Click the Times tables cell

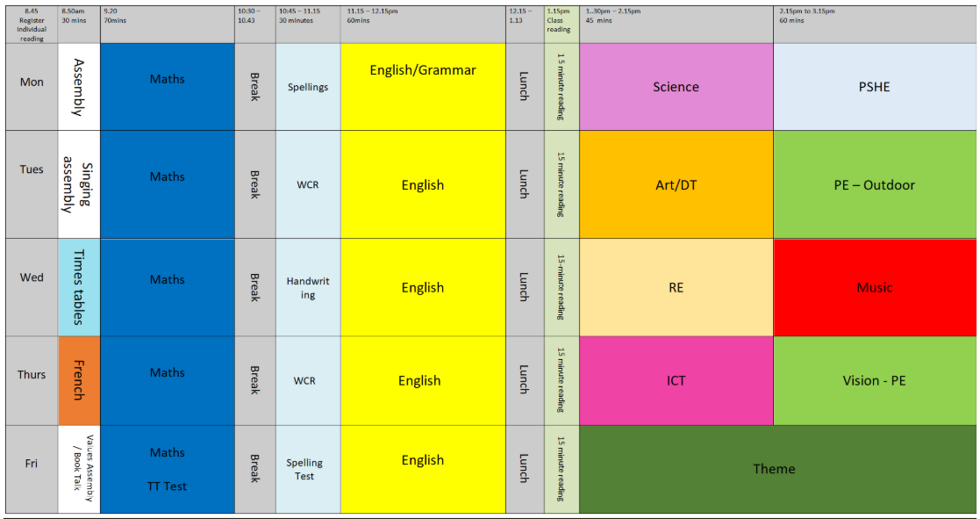[x=79, y=287]
